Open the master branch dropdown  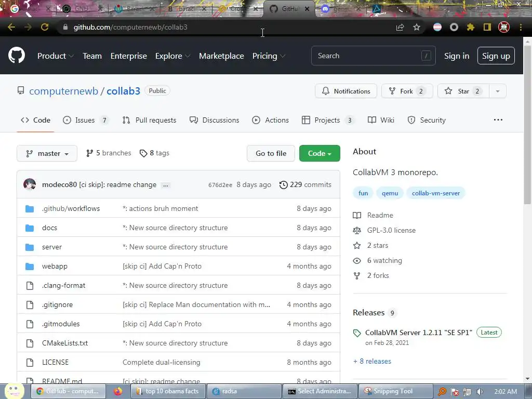point(47,153)
